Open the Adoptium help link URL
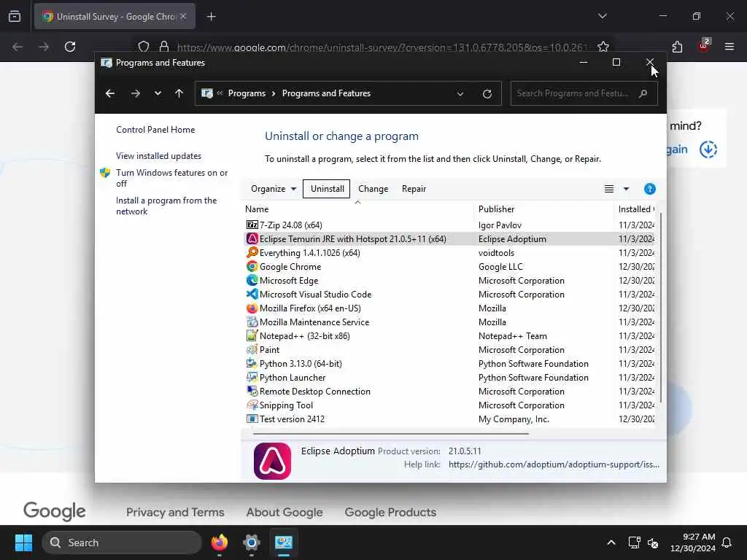The width and height of the screenshot is (747, 560). tap(554, 464)
